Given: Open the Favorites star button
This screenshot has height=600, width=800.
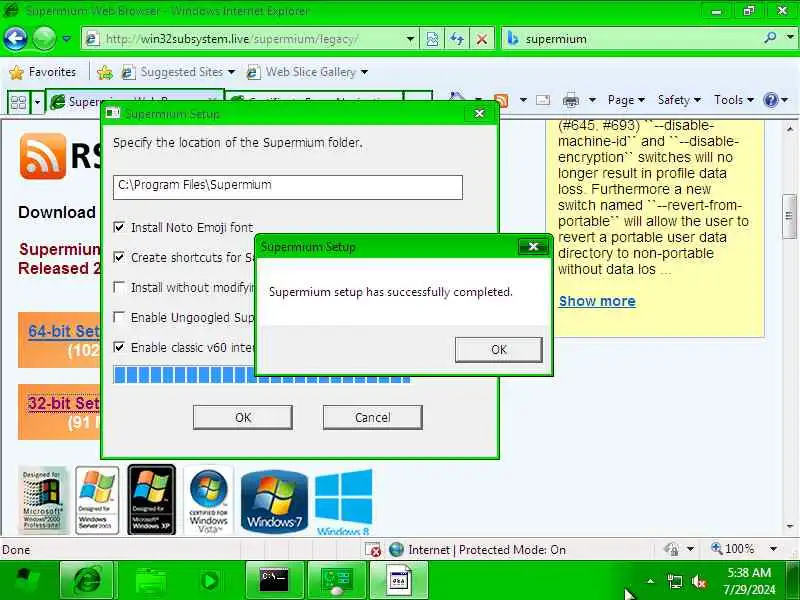Looking at the screenshot, I should point(43,72).
